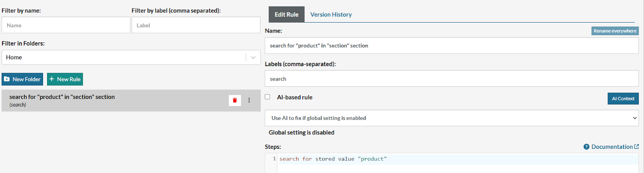
Task: Click the New Rule button
Action: point(65,79)
